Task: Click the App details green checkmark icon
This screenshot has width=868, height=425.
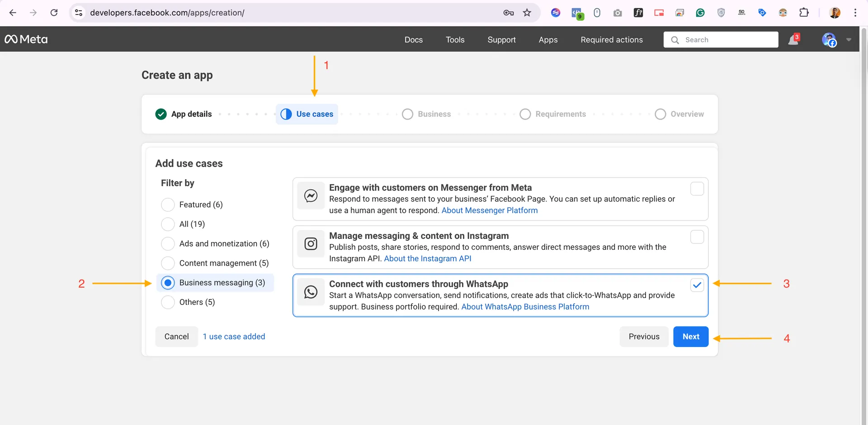Action: pyautogui.click(x=161, y=114)
